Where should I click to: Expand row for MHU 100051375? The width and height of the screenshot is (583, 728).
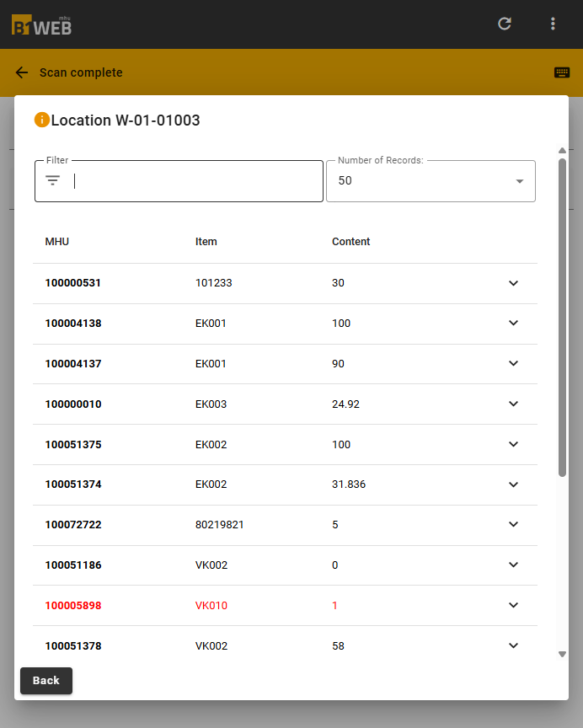(513, 444)
